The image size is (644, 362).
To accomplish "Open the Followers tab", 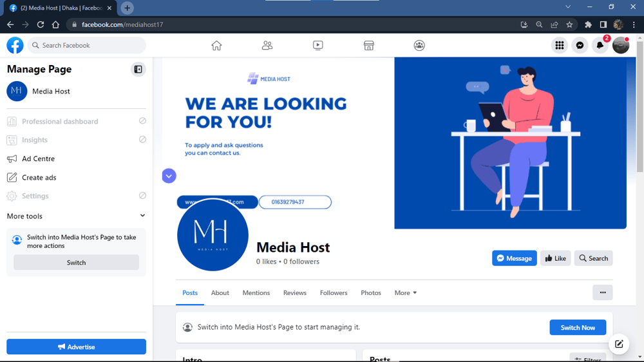I will [x=334, y=293].
